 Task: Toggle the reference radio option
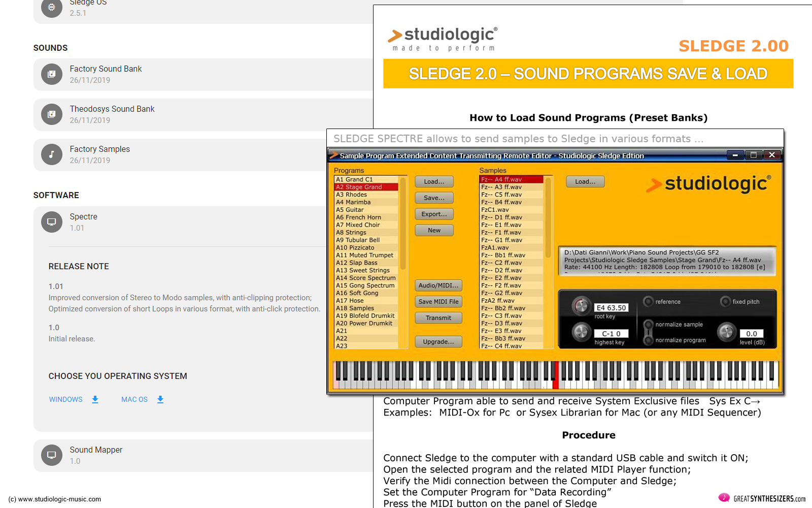click(648, 301)
